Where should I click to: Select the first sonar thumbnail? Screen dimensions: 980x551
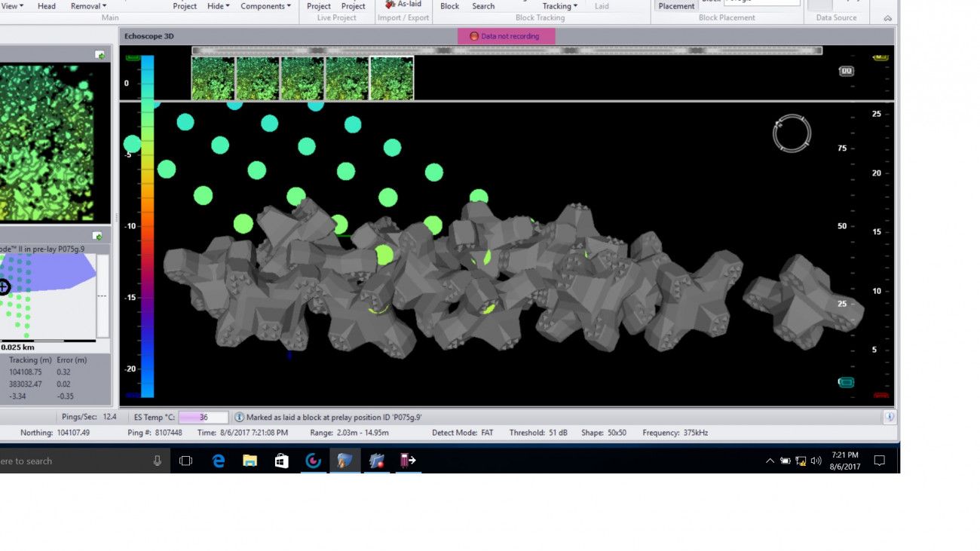tap(213, 78)
